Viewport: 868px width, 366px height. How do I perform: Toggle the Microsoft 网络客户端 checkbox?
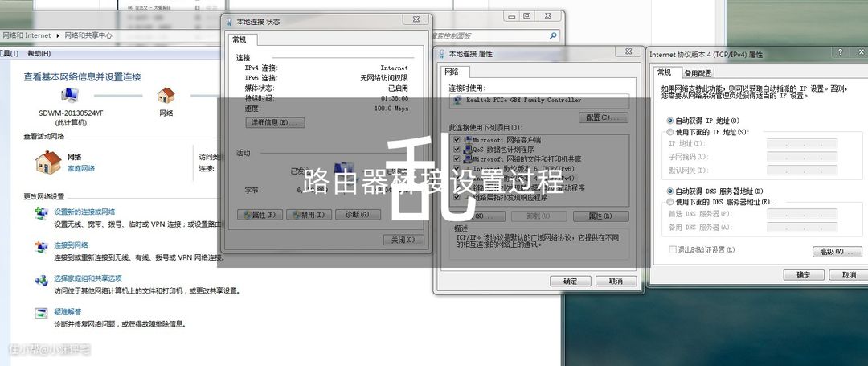coord(457,140)
